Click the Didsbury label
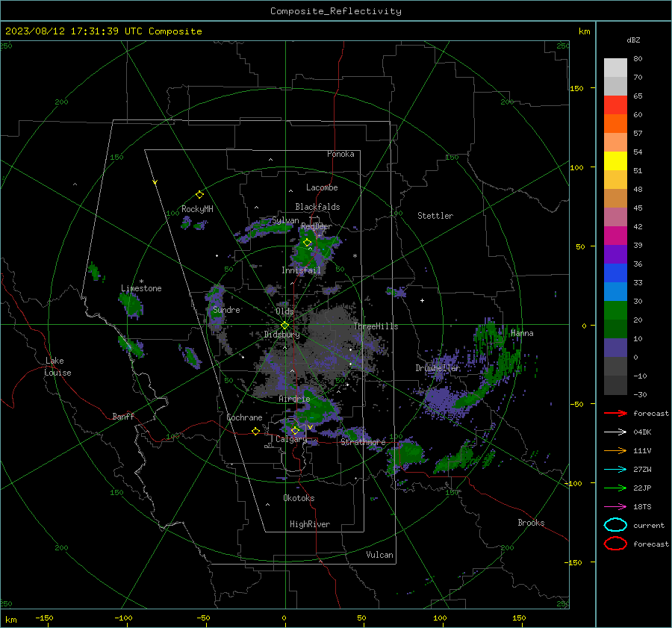 281,335
